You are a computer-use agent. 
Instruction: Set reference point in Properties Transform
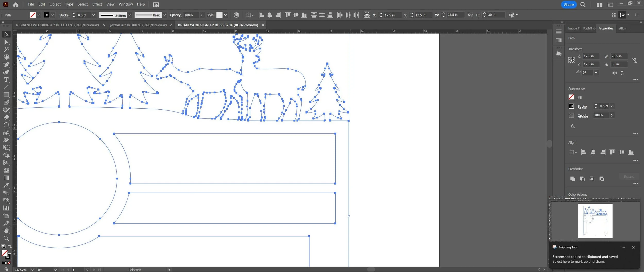pyautogui.click(x=571, y=60)
